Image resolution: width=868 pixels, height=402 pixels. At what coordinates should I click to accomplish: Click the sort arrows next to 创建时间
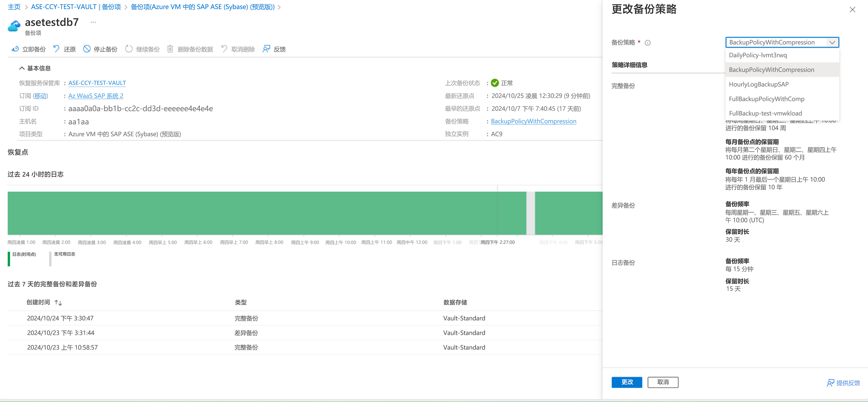tap(58, 303)
